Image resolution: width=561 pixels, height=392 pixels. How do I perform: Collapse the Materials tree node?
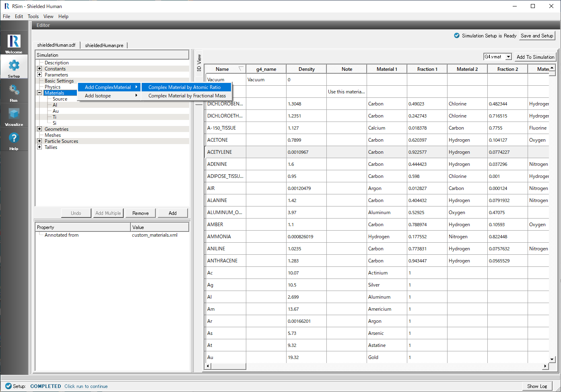(39, 93)
